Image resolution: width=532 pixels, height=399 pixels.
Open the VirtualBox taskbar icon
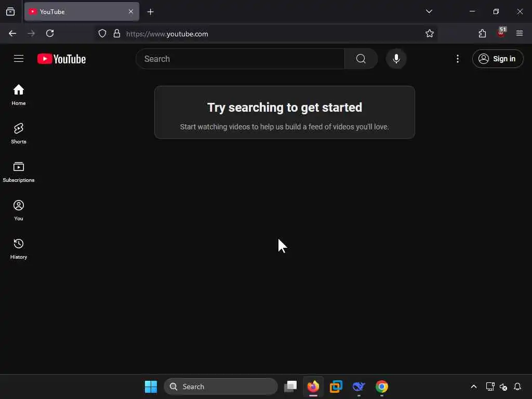336,387
